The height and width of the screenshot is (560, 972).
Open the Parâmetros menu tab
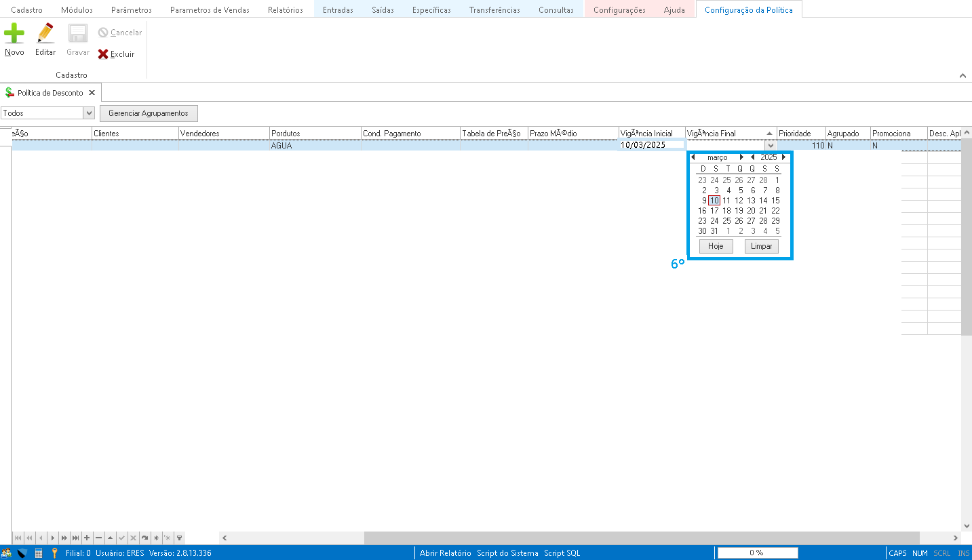[132, 9]
